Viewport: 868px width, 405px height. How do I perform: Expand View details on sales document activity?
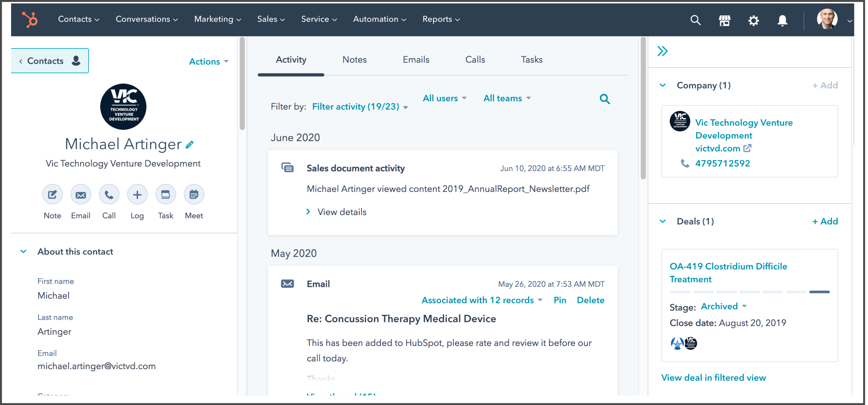click(336, 212)
